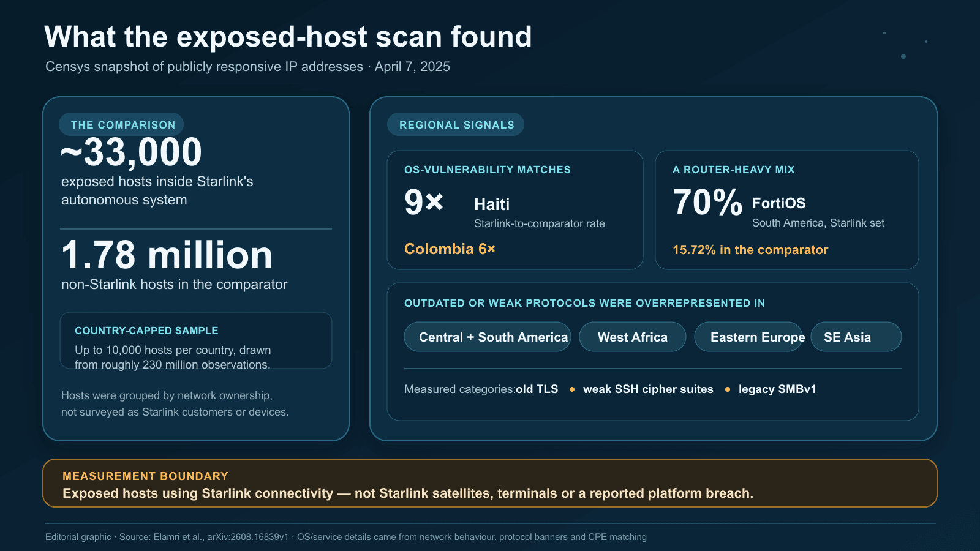This screenshot has width=980, height=551.
Task: Select the Censys snapshot subtitle line
Action: pyautogui.click(x=247, y=67)
